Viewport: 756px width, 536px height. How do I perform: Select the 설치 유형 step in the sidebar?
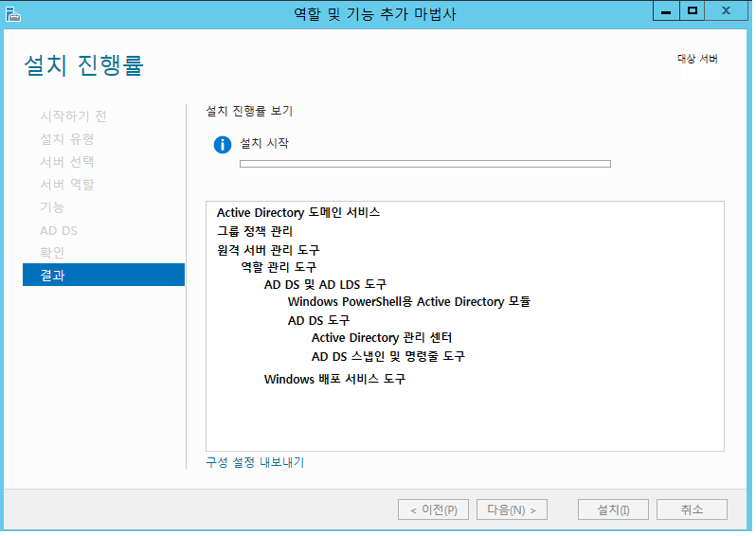pos(67,139)
